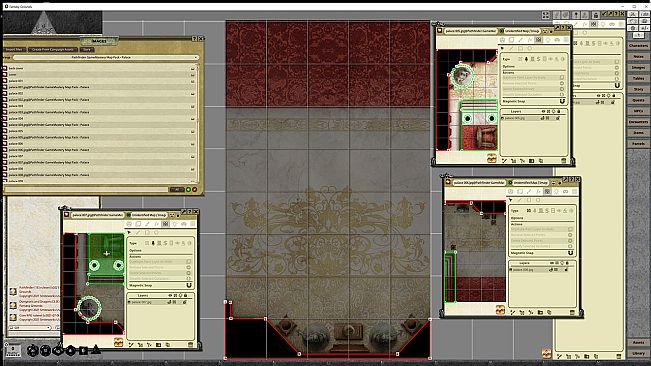Click the trash icon in palace 005 window
Screen dimensions: 651x366
pyautogui.click(x=563, y=161)
